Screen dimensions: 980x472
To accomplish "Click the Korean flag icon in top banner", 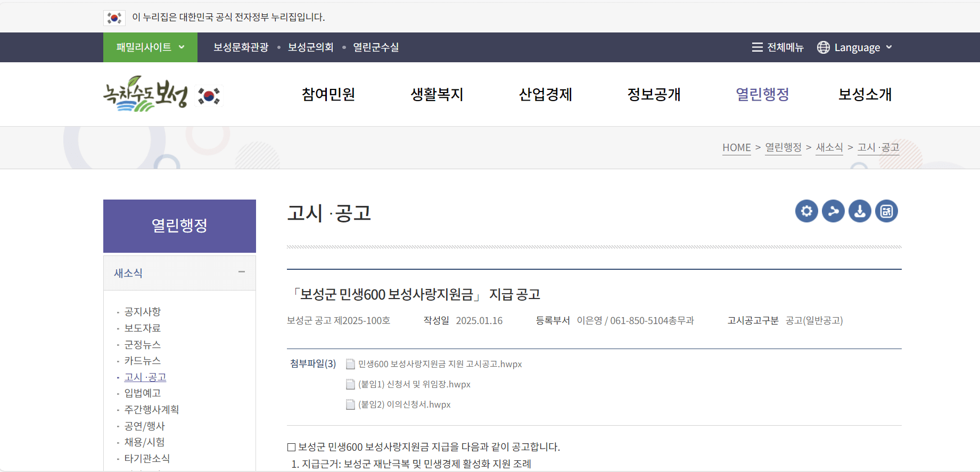I will [x=114, y=18].
